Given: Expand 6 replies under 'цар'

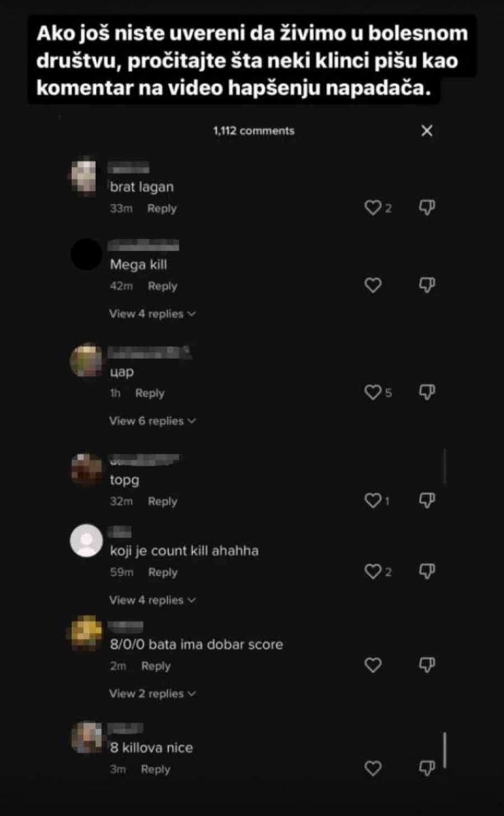Looking at the screenshot, I should coord(152,421).
